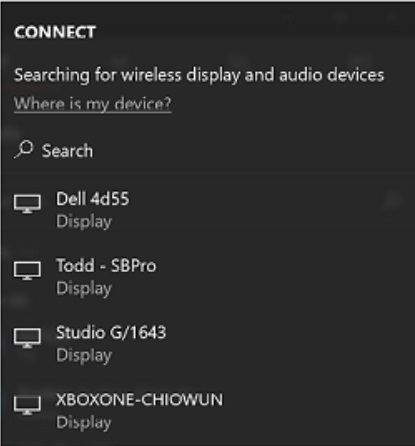Select the Todd - SBPro device name
The width and height of the screenshot is (415, 446).
[x=106, y=266]
